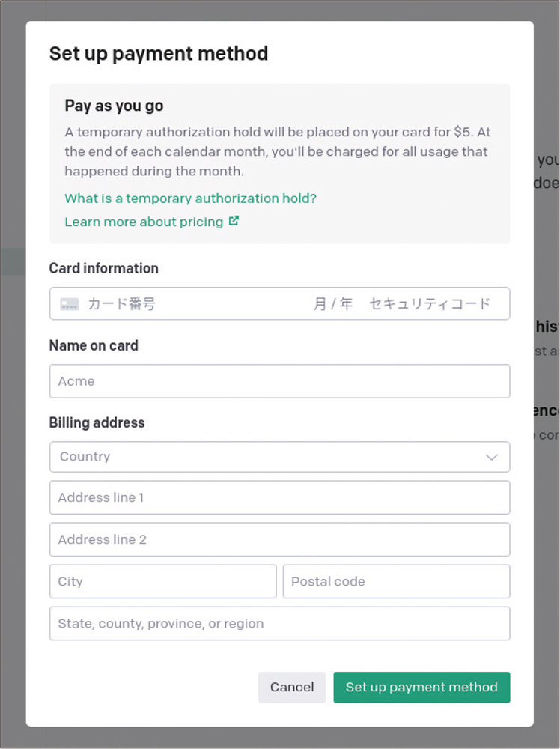Click the credit card icon in the card number field

click(x=67, y=303)
